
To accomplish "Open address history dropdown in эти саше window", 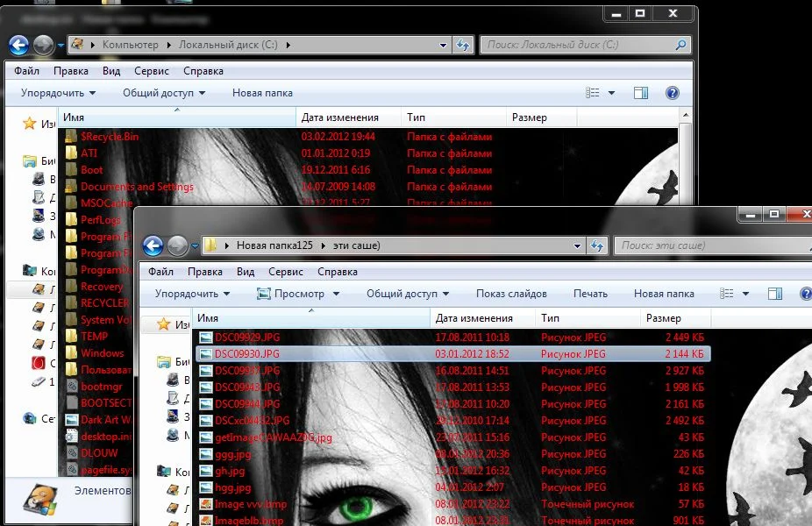I will click(577, 246).
